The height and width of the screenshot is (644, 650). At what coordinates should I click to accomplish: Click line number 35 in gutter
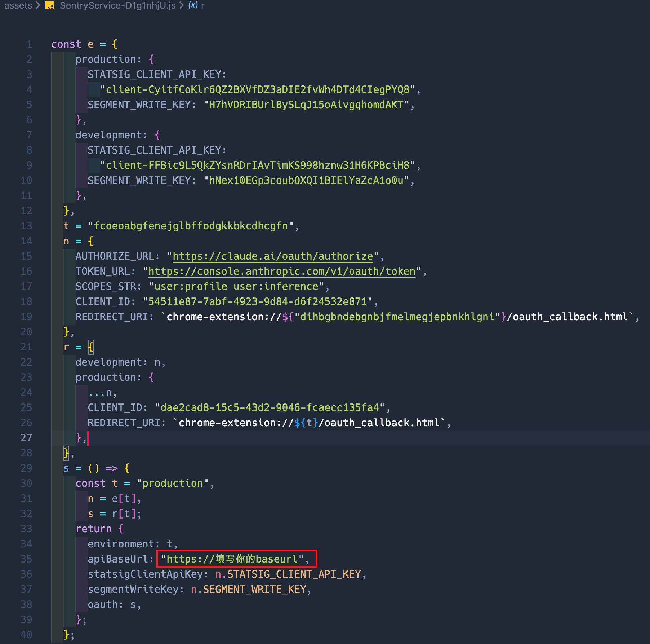coord(26,559)
